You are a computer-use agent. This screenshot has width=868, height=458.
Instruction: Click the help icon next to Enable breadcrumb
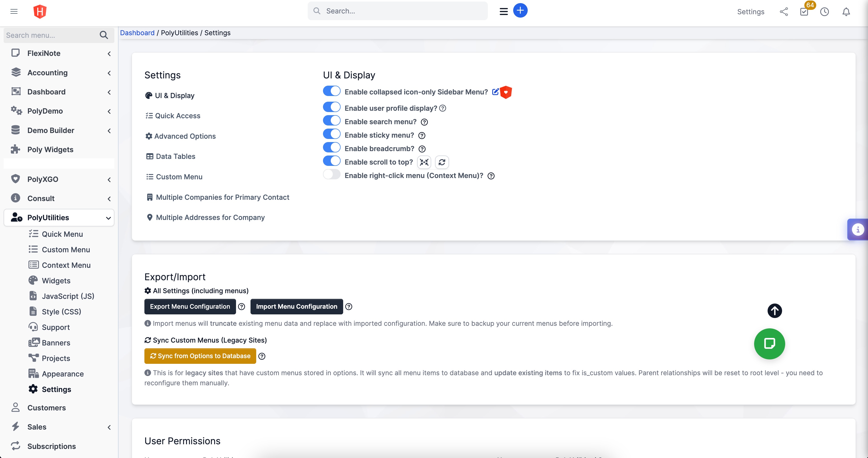click(x=422, y=149)
